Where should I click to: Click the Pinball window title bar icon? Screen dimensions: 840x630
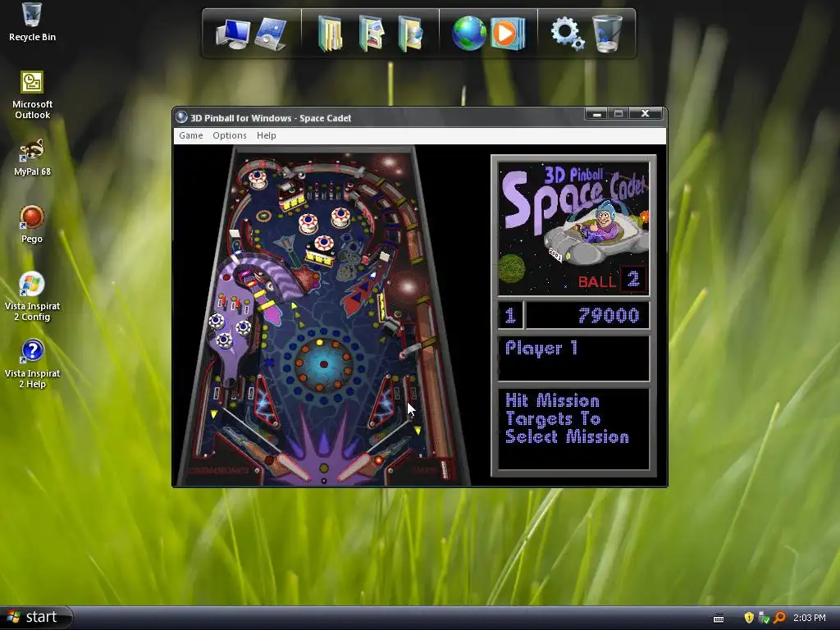click(181, 117)
